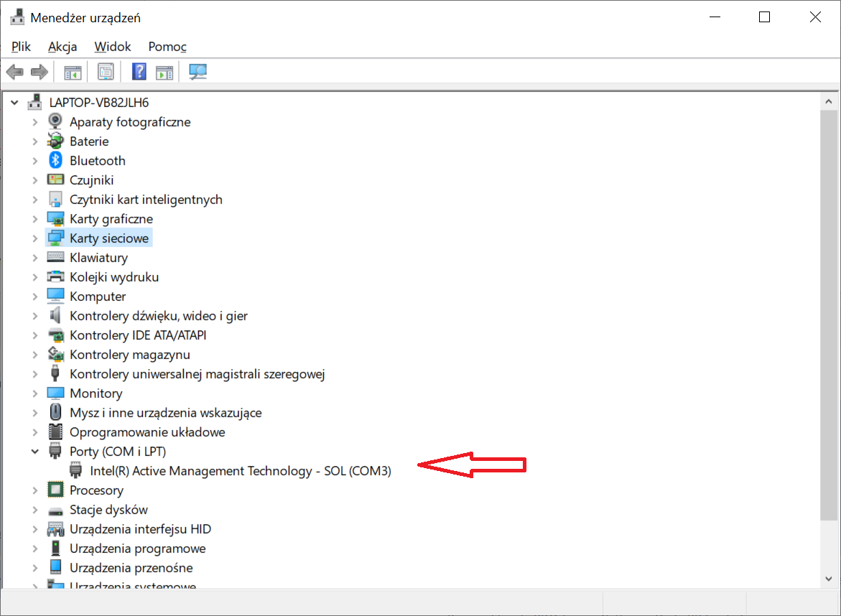Screen dimensions: 841x616
Task: Select Intel(R) Active Management Technology - SOL (COM3)
Action: (240, 471)
